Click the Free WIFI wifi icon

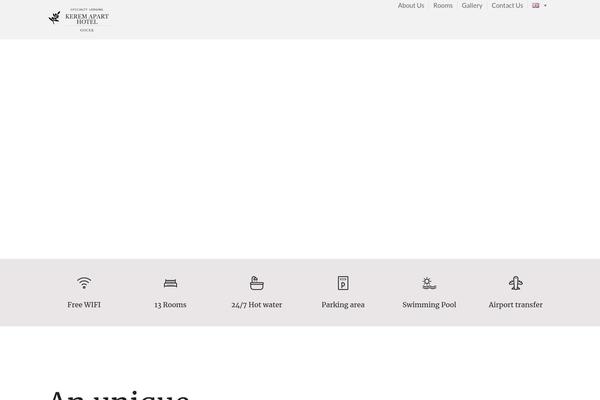[84, 283]
